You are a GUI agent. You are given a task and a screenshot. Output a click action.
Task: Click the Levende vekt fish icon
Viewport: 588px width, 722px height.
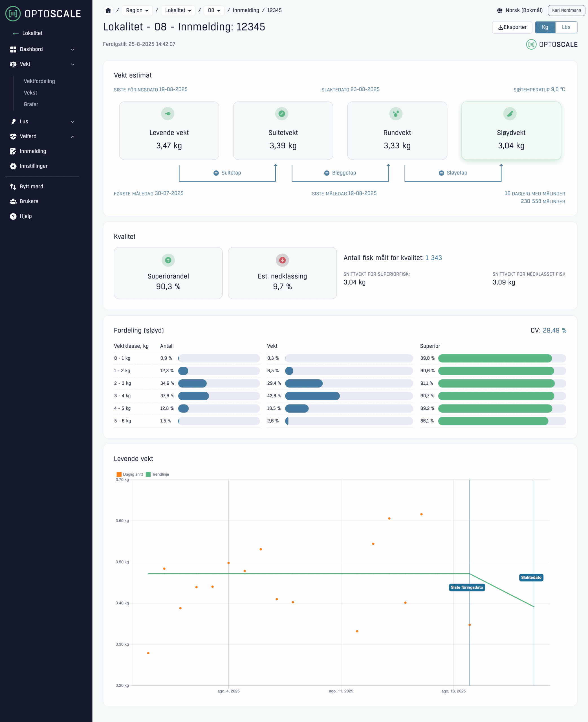pyautogui.click(x=168, y=114)
